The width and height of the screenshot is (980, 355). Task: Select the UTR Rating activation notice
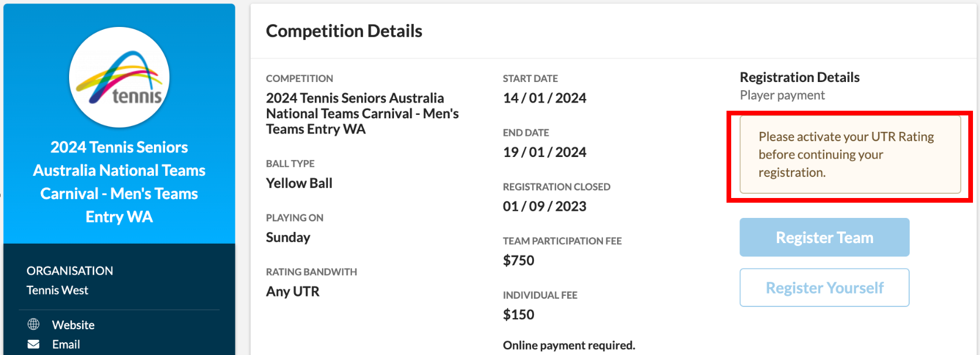(850, 155)
